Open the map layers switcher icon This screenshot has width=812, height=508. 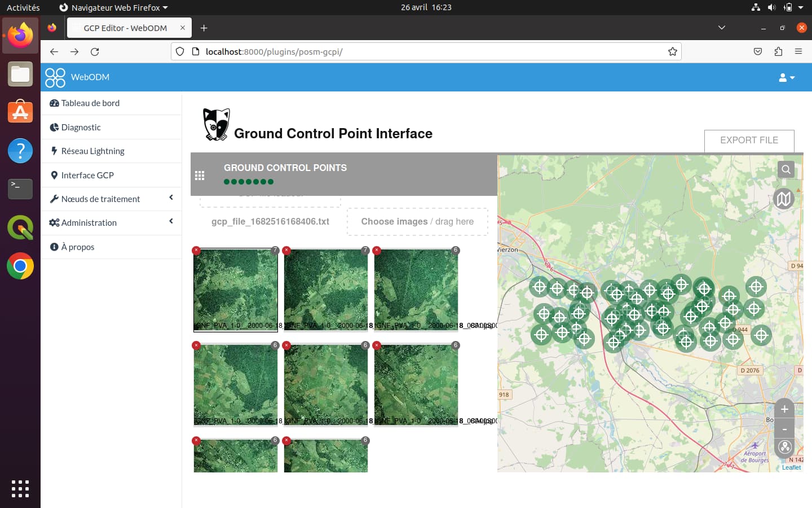783,199
